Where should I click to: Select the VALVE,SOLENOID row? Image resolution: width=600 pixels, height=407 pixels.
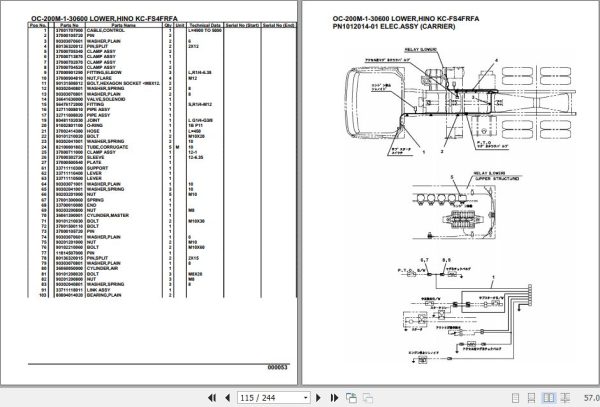(162, 99)
